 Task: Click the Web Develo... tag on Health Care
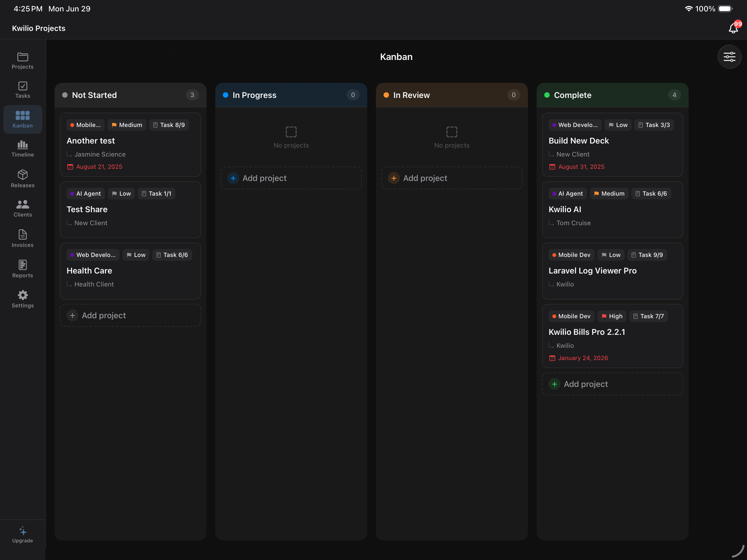click(93, 255)
